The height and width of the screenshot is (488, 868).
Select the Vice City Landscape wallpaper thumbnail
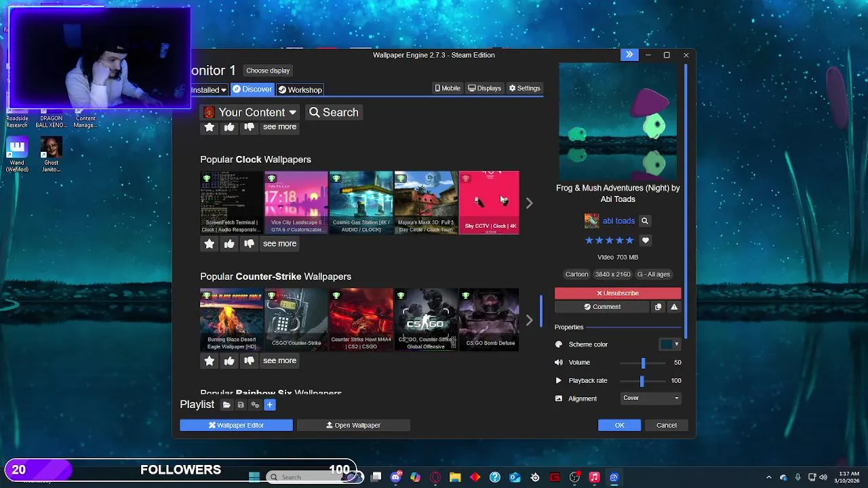296,203
